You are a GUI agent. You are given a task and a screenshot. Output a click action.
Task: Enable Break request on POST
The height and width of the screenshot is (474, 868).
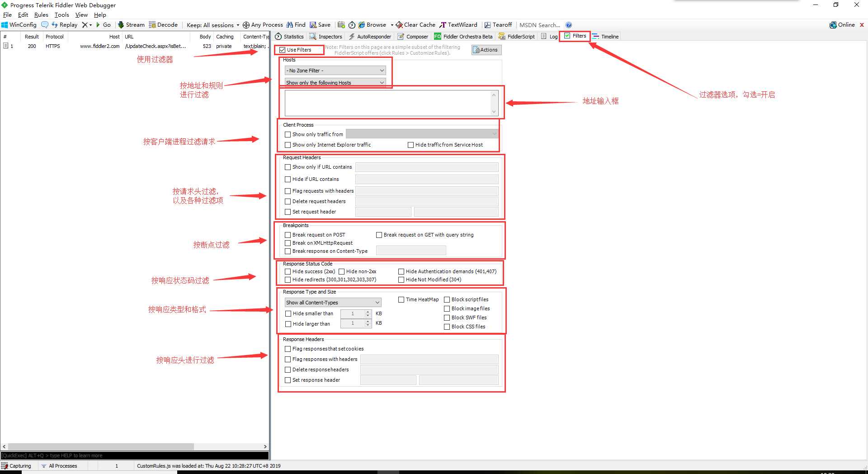tap(288, 235)
